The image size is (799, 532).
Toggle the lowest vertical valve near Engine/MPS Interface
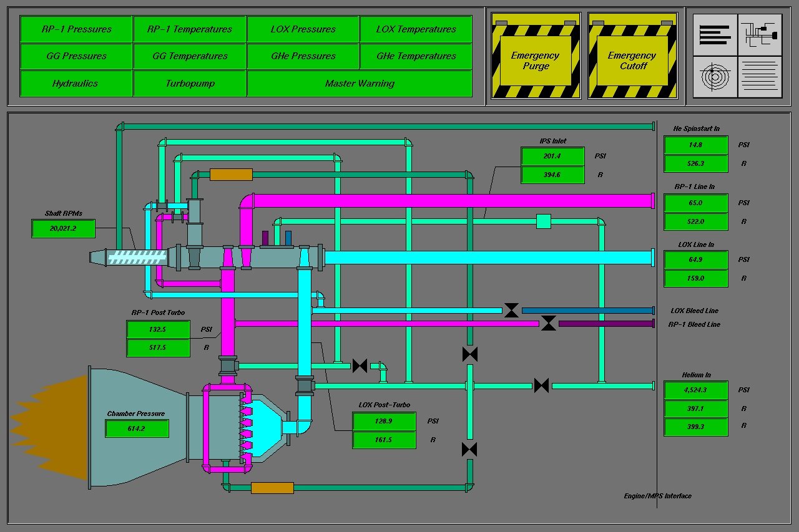point(470,449)
